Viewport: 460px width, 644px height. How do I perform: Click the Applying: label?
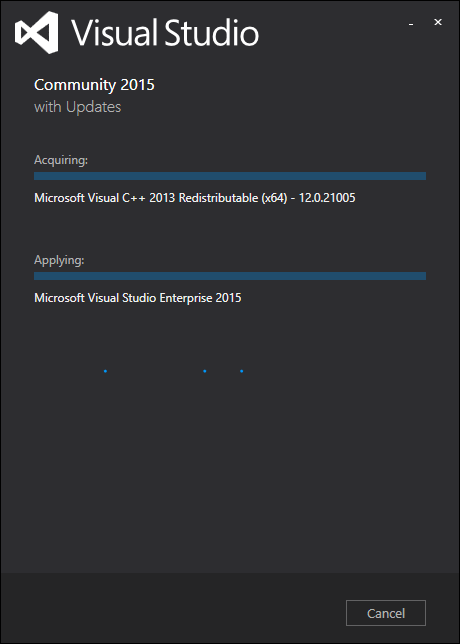(x=59, y=260)
